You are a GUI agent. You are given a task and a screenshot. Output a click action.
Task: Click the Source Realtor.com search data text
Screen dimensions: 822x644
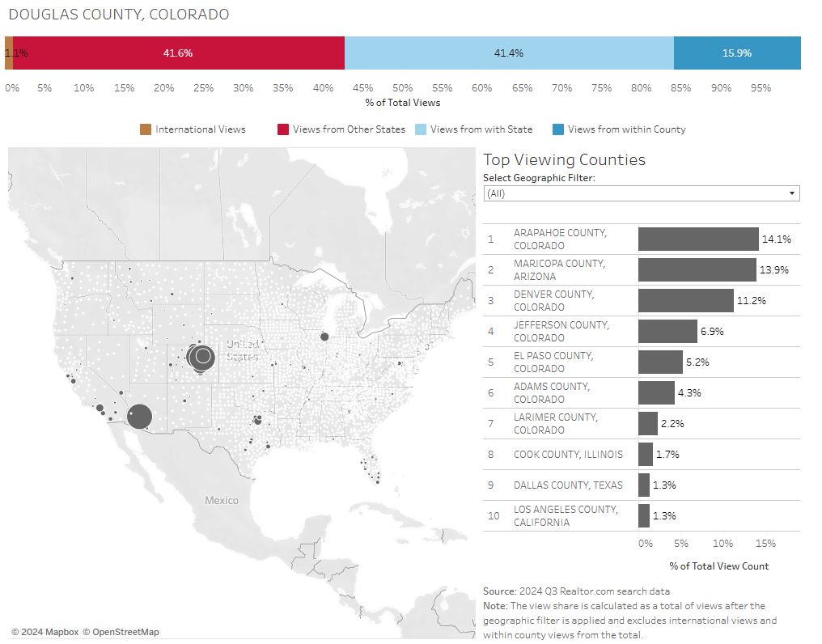point(576,591)
